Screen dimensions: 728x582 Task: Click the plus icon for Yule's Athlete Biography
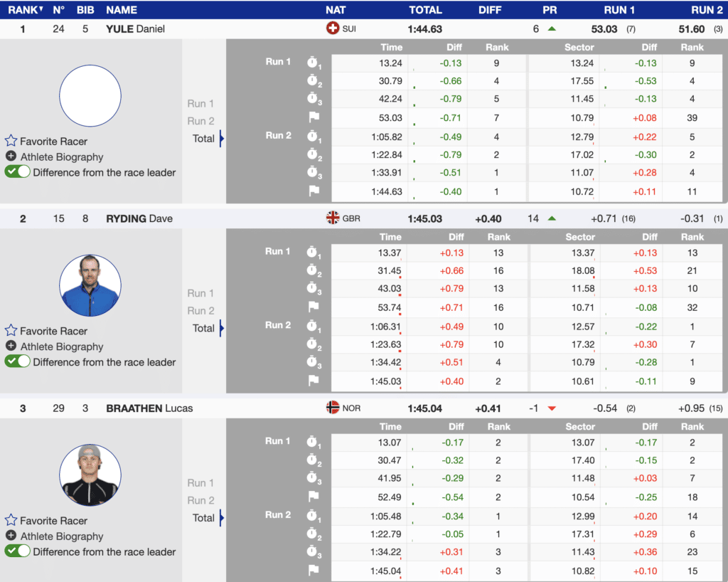pyautogui.click(x=11, y=157)
